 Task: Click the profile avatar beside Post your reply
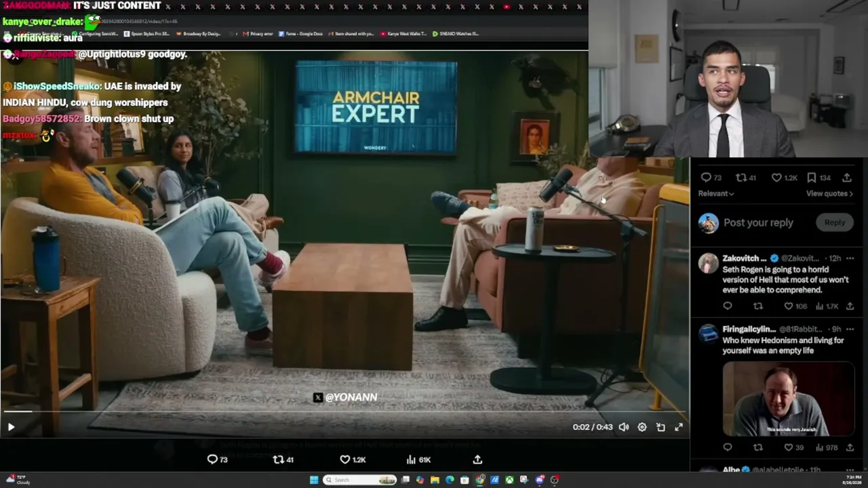pos(708,223)
